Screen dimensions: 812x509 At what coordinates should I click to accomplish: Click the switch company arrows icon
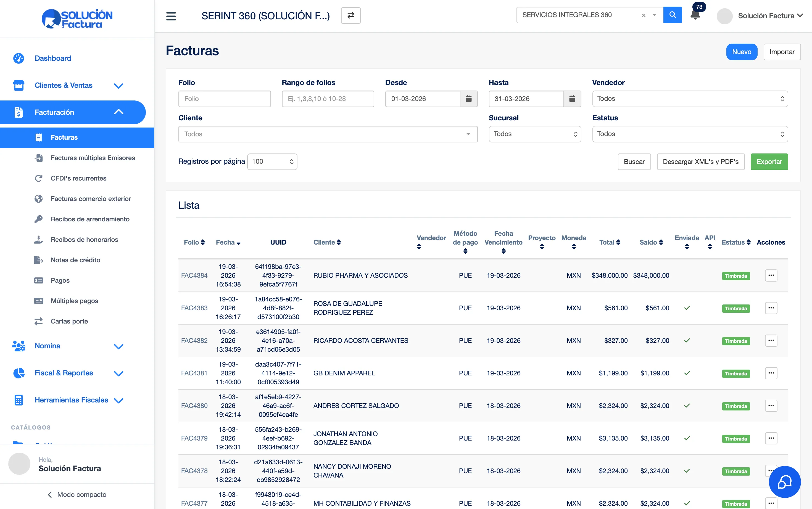[x=350, y=15]
